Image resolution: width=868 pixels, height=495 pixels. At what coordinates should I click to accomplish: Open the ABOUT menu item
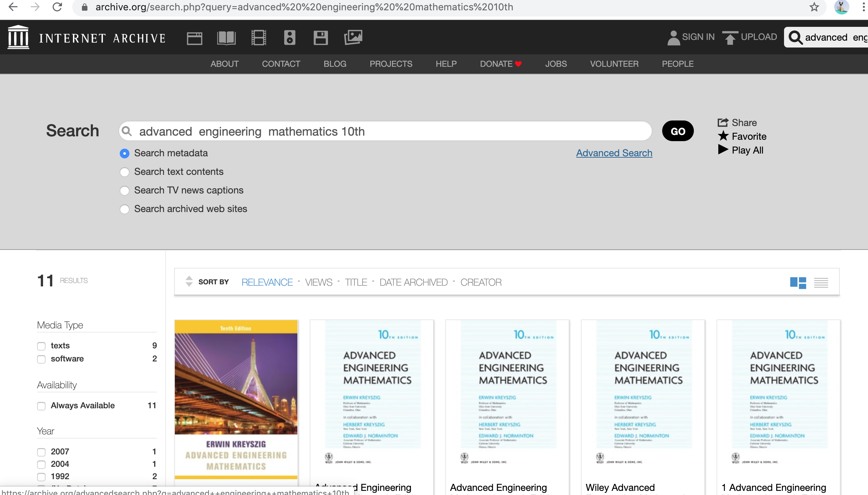coord(224,64)
